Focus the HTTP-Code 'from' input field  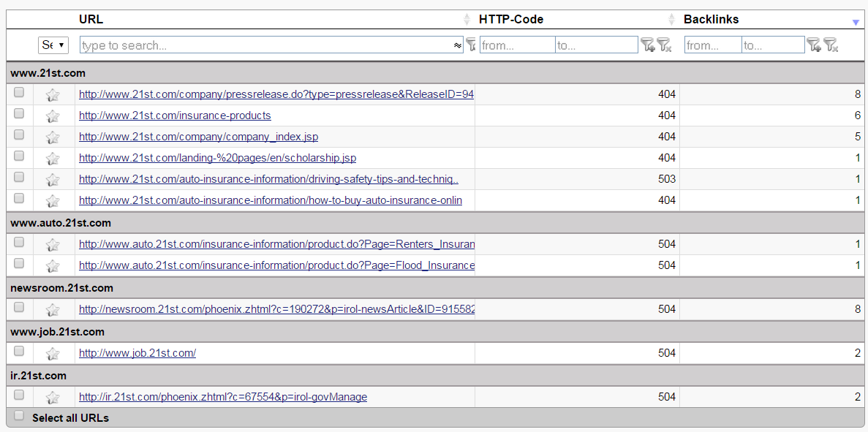coord(517,45)
